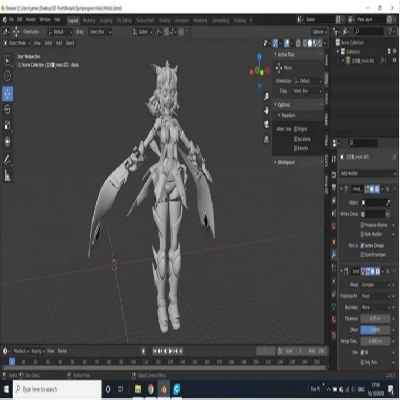Enable Affect Only Locations checkbox

click(296, 139)
